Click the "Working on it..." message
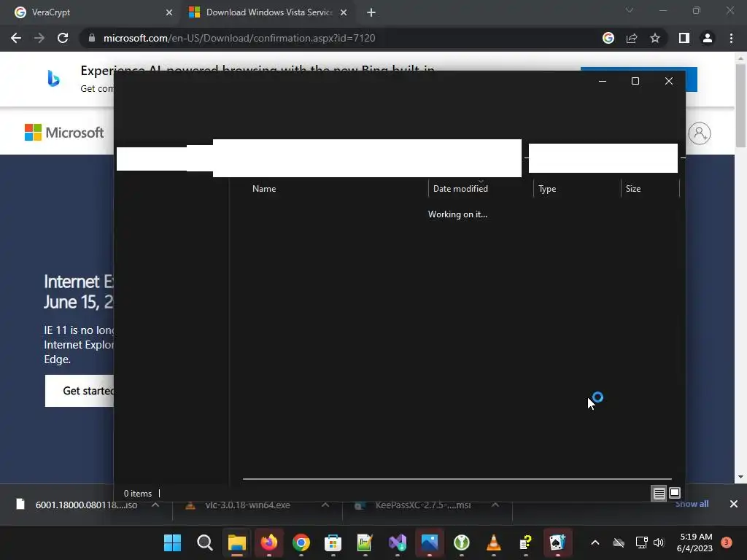 pos(457,214)
